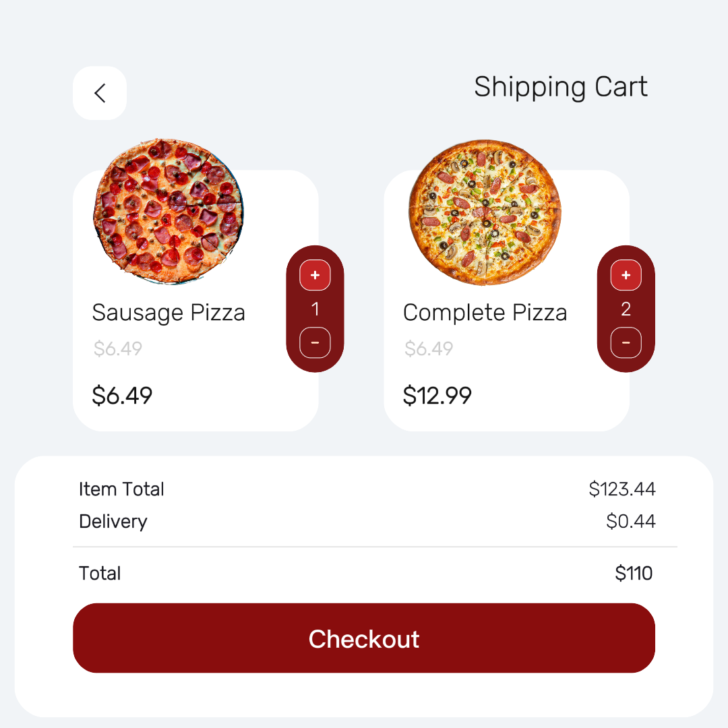Viewport: 728px width, 728px height.
Task: Go back using the left chevron icon
Action: tap(100, 93)
